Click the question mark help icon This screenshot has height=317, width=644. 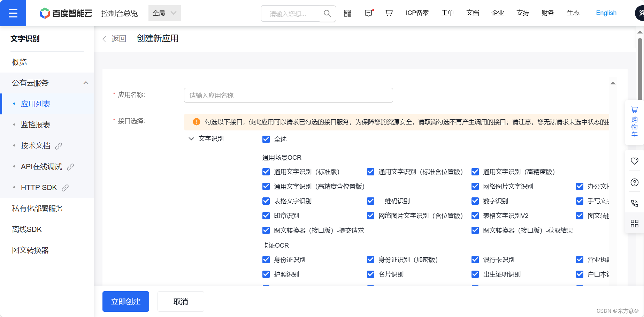[635, 182]
